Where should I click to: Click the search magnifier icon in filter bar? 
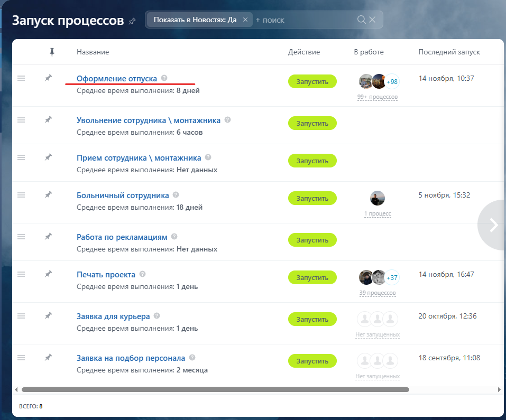[362, 20]
